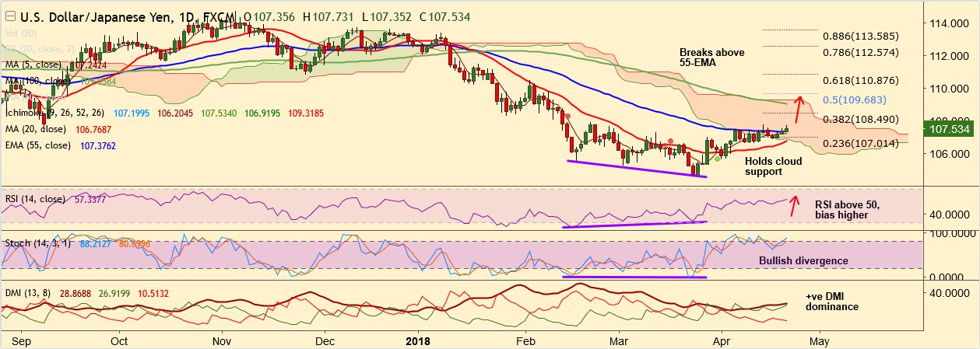The height and width of the screenshot is (349, 980).
Task: Click the Mar label on time axis
Action: point(620,340)
